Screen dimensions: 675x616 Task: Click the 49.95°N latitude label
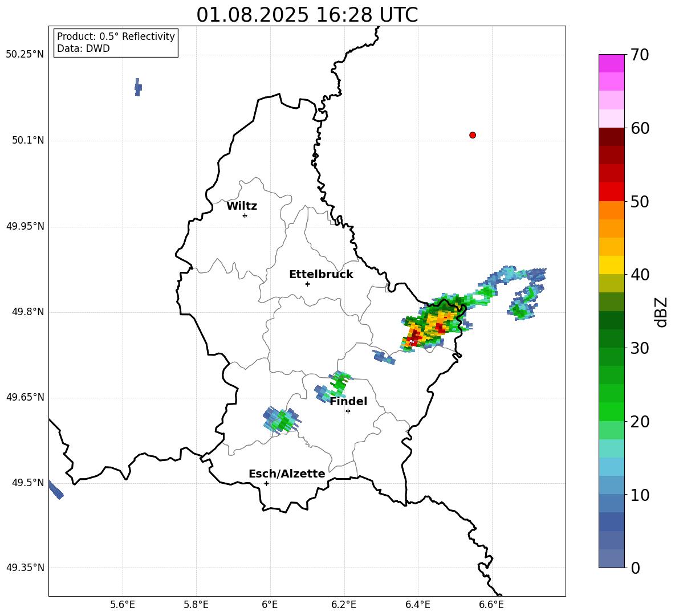(x=25, y=226)
